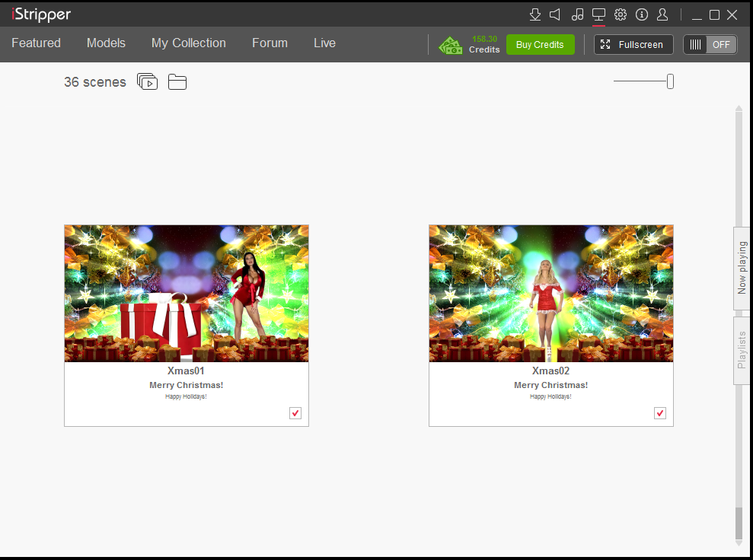This screenshot has width=753, height=560.
Task: Click the iStripper logo
Action: point(41,14)
